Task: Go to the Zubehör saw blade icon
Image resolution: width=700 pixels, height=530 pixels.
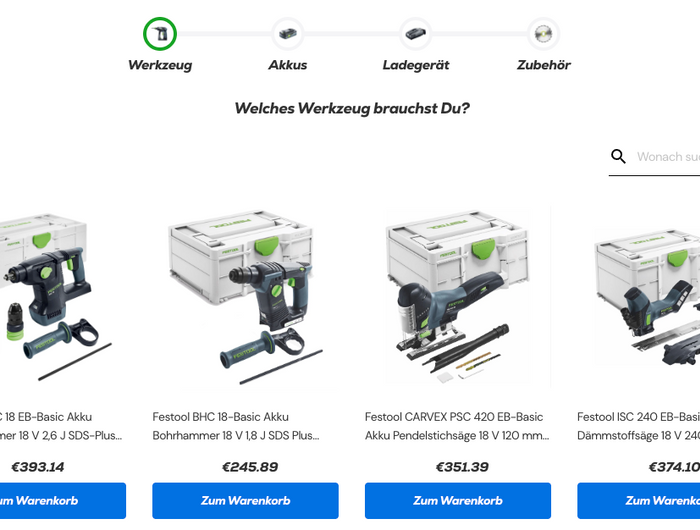Action: [x=543, y=33]
